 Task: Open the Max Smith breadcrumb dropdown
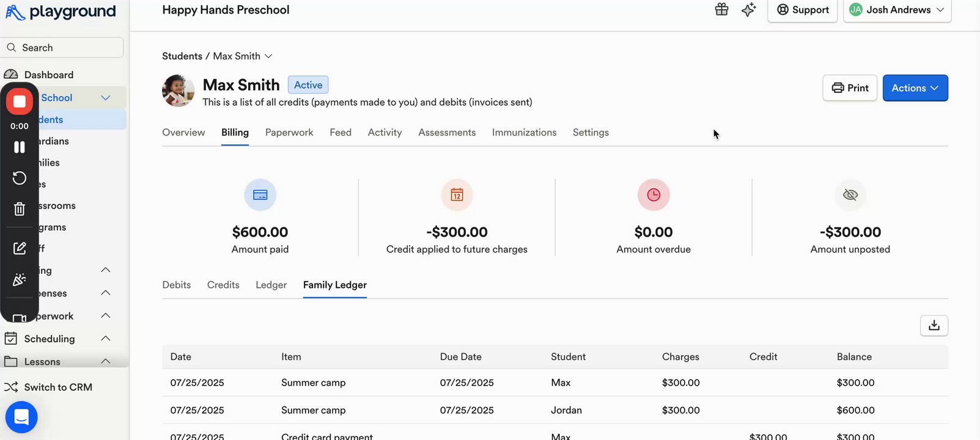point(268,56)
